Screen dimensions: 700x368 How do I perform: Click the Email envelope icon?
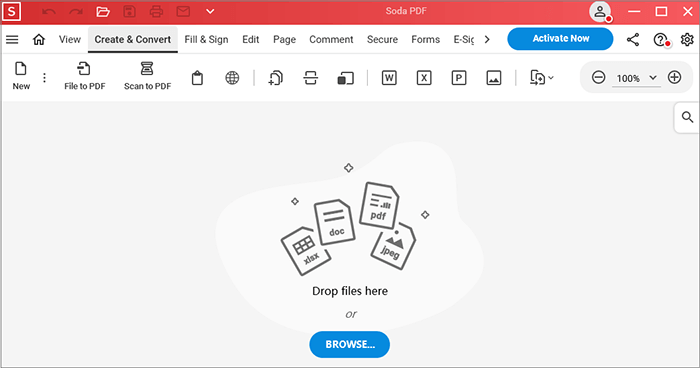point(183,12)
